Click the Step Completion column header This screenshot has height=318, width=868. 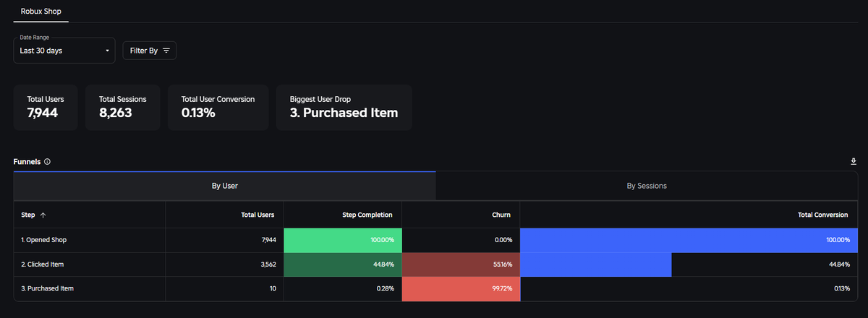click(367, 215)
